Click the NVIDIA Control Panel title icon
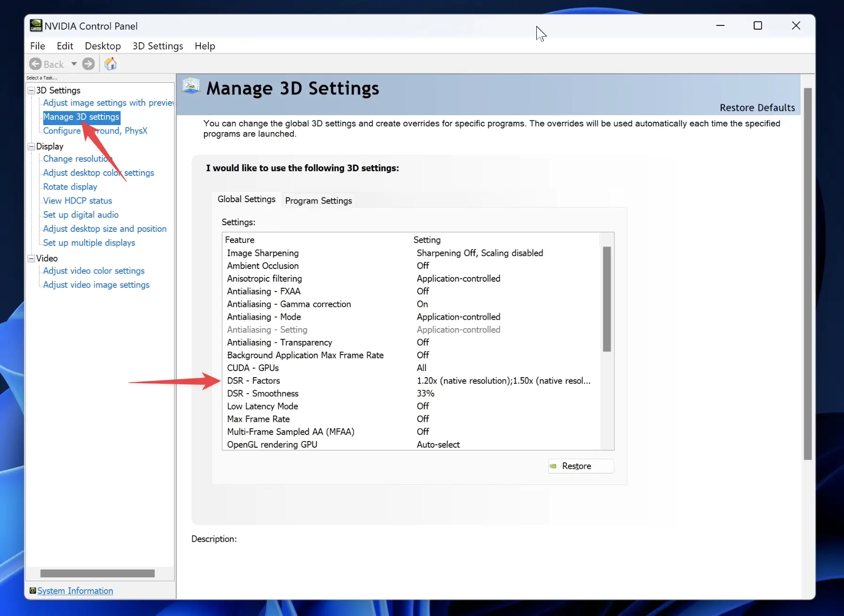The height and width of the screenshot is (616, 844). click(36, 25)
